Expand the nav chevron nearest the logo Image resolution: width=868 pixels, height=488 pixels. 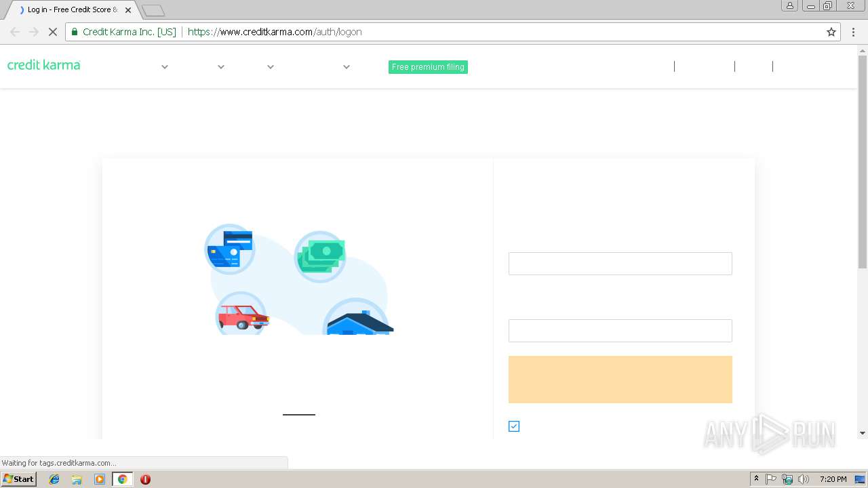tap(165, 67)
